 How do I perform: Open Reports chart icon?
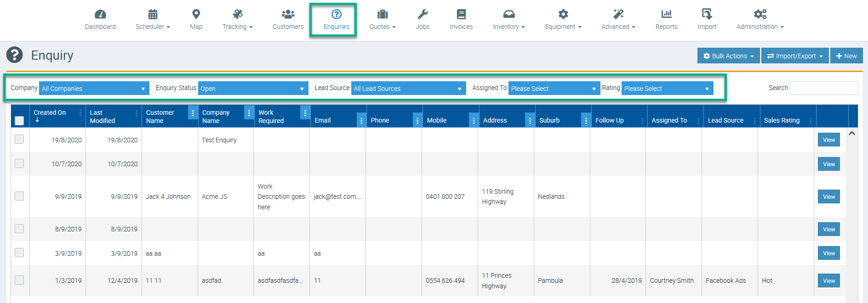(x=666, y=14)
